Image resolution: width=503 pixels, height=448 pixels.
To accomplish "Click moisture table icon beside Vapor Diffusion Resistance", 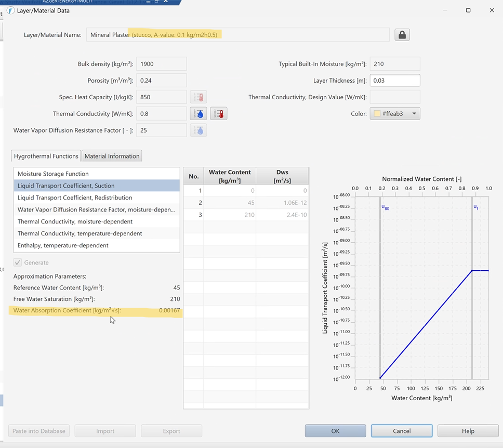I will pos(198,130).
